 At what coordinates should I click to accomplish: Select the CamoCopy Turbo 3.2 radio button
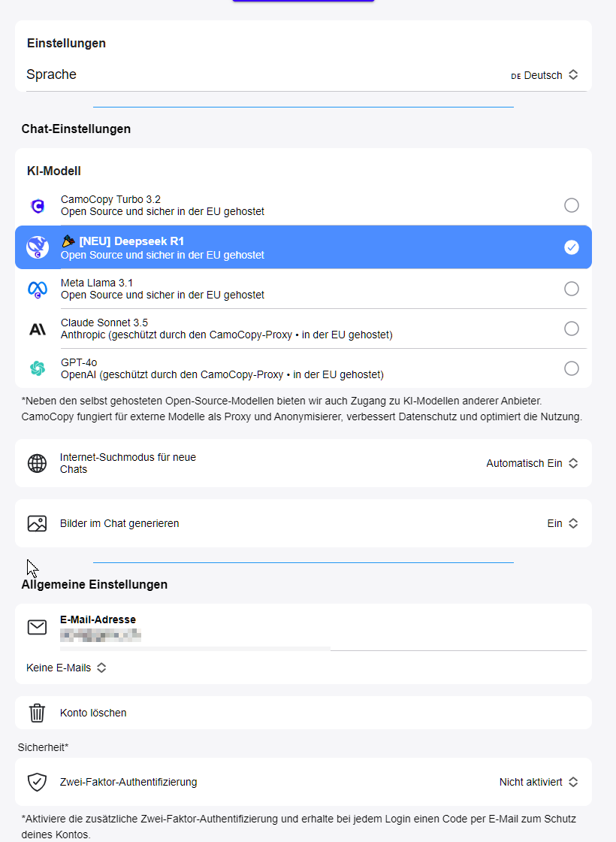click(x=572, y=205)
